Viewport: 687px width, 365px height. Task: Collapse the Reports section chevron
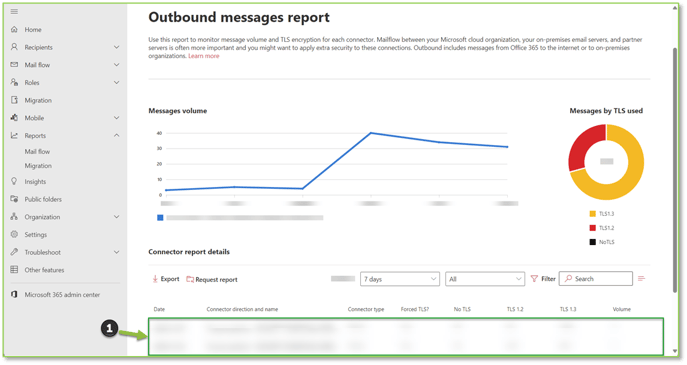[x=117, y=135]
